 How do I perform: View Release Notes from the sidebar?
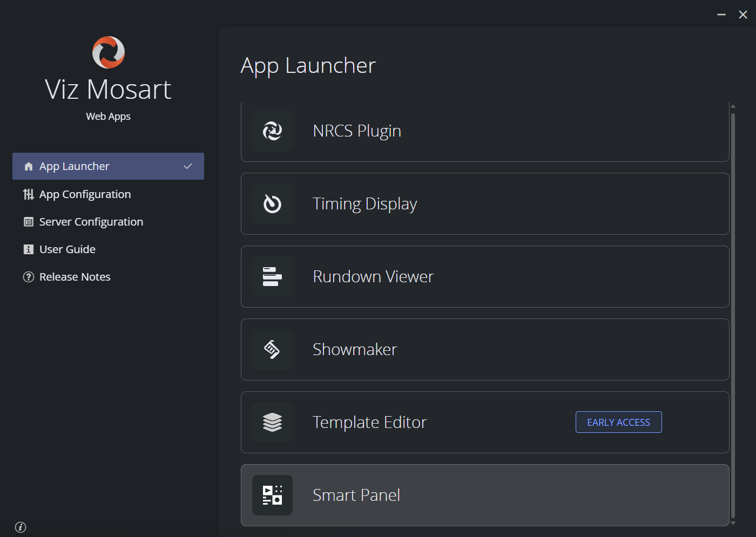click(x=108, y=277)
